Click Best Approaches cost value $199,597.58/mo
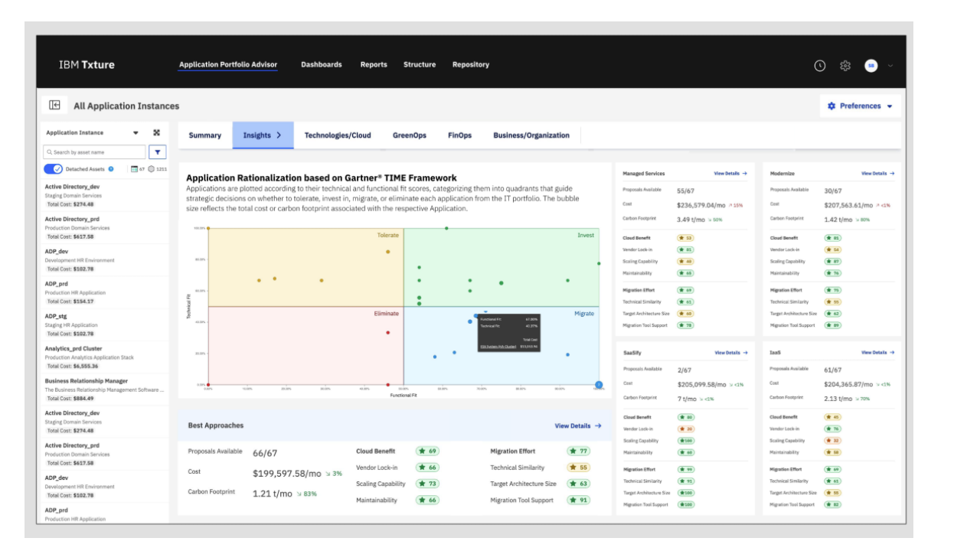980x551 pixels. pyautogui.click(x=287, y=474)
